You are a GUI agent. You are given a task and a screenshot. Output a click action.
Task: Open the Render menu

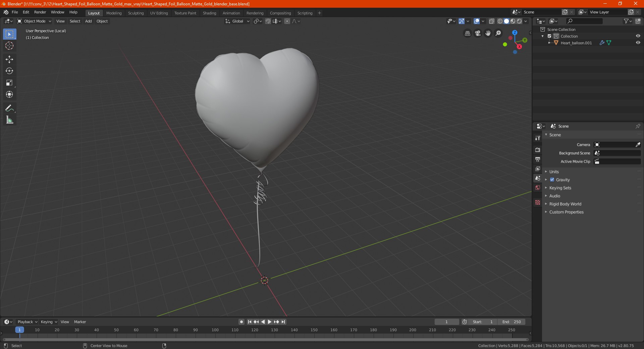click(40, 12)
